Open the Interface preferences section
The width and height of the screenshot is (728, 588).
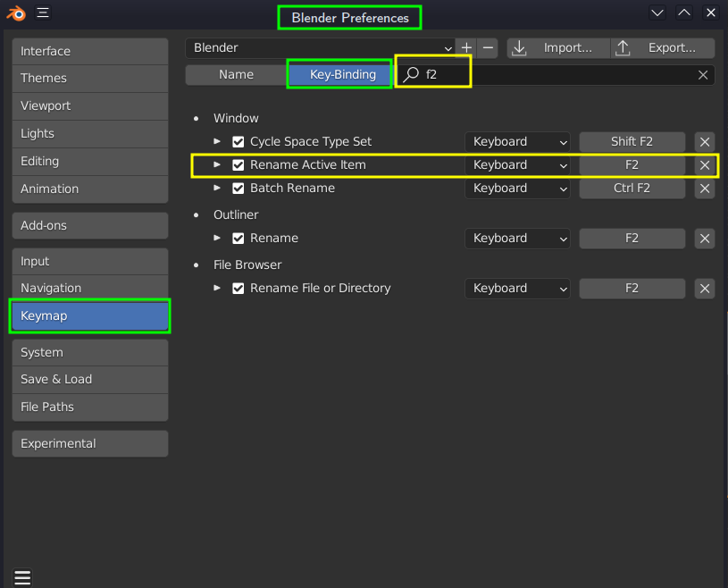point(90,51)
